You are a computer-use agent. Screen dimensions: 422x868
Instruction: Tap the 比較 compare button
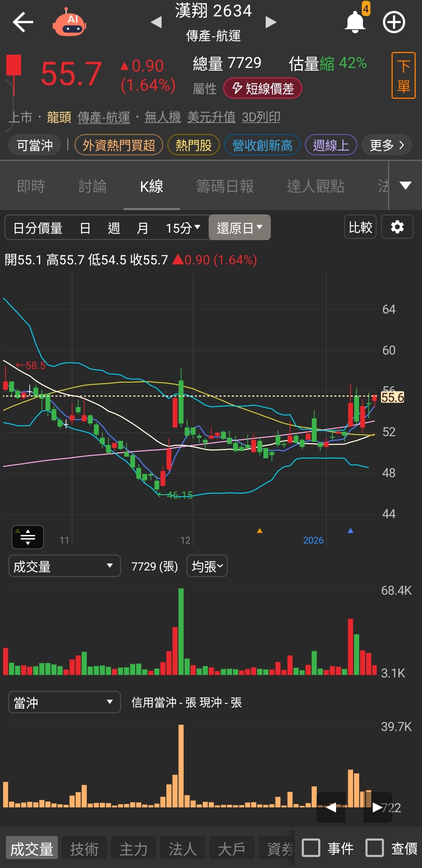pyautogui.click(x=360, y=227)
